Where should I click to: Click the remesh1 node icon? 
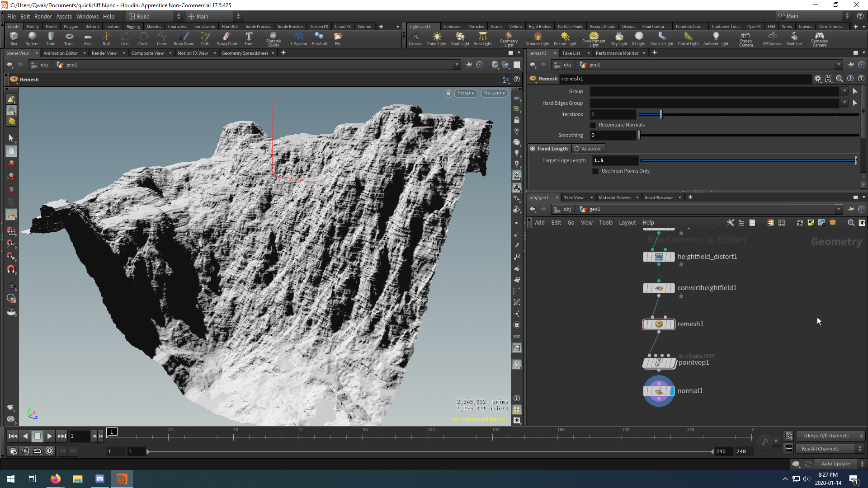pos(659,324)
